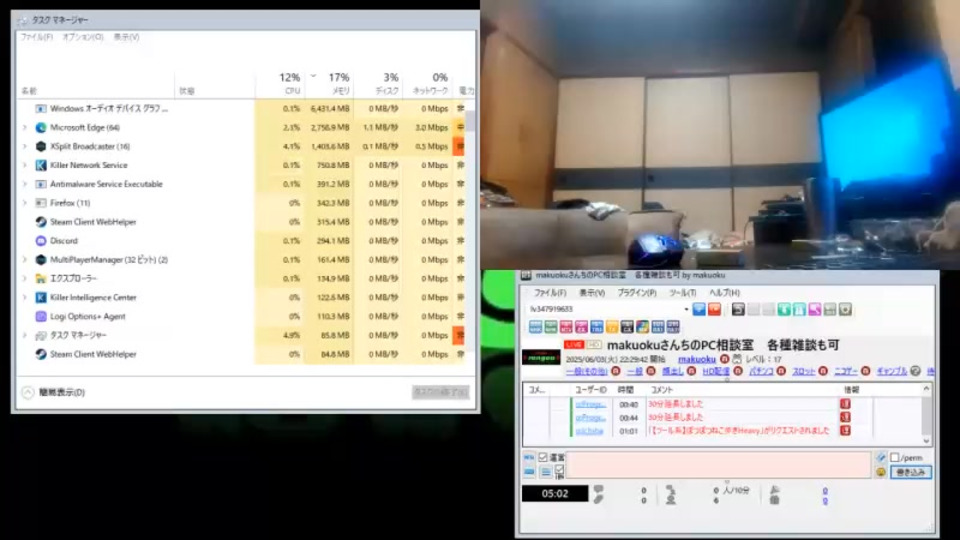The height and width of the screenshot is (540, 960).
Task: Open the 一般(その他) tag link
Action: 587,372
